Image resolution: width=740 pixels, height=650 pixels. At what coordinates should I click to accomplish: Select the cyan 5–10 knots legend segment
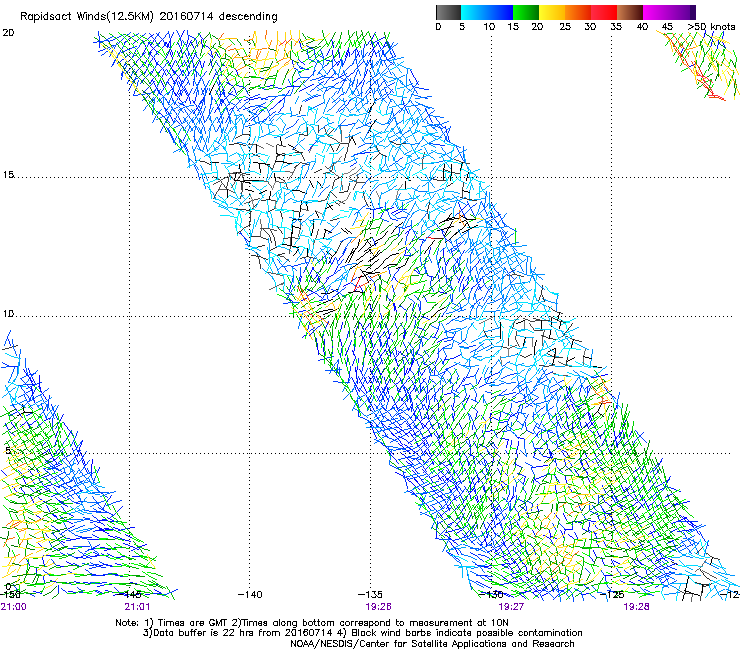click(x=473, y=12)
